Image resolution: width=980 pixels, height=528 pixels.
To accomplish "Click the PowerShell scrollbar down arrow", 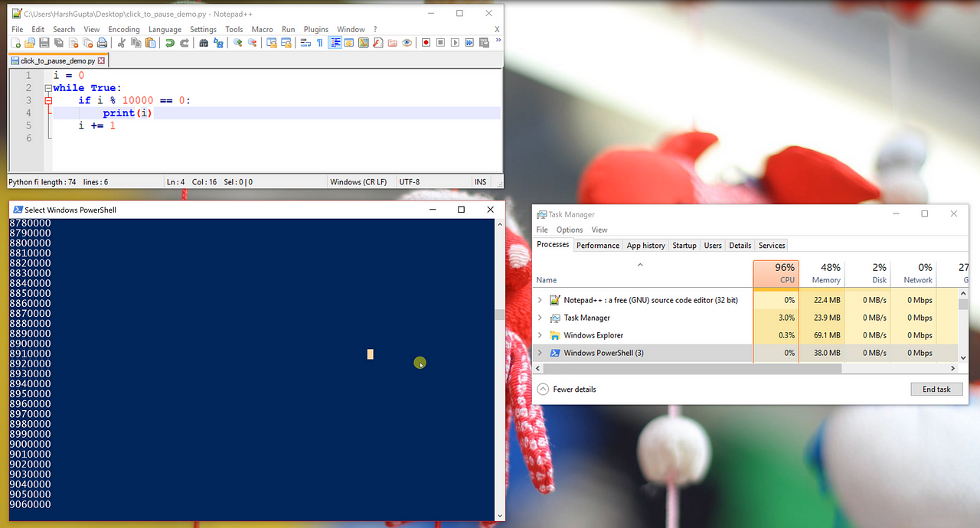I will pyautogui.click(x=500, y=516).
